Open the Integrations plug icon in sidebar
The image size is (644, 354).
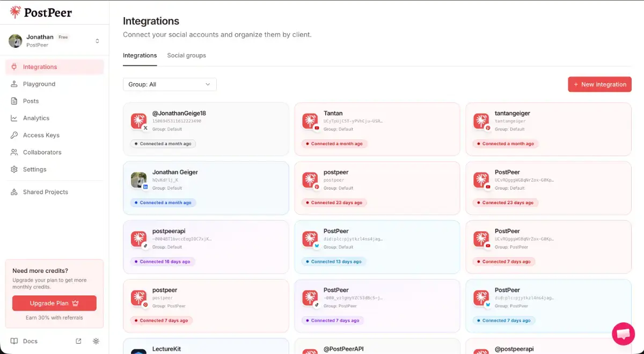(14, 67)
